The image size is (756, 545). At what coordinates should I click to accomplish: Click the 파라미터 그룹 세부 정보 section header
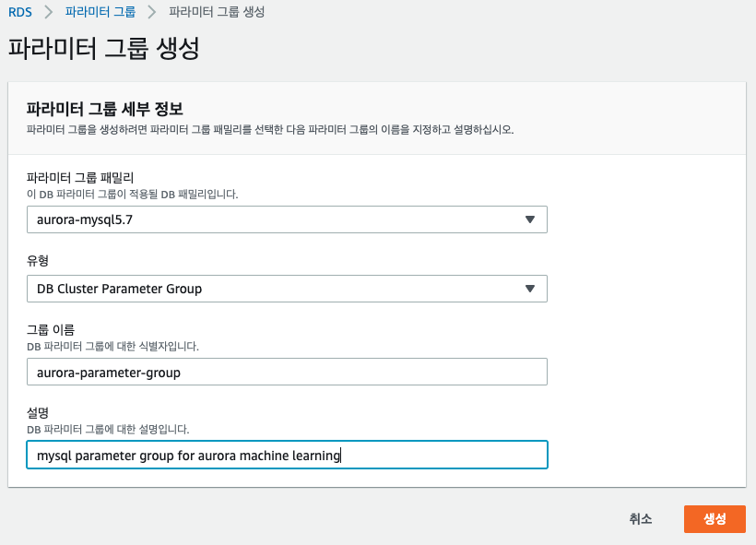[105, 108]
